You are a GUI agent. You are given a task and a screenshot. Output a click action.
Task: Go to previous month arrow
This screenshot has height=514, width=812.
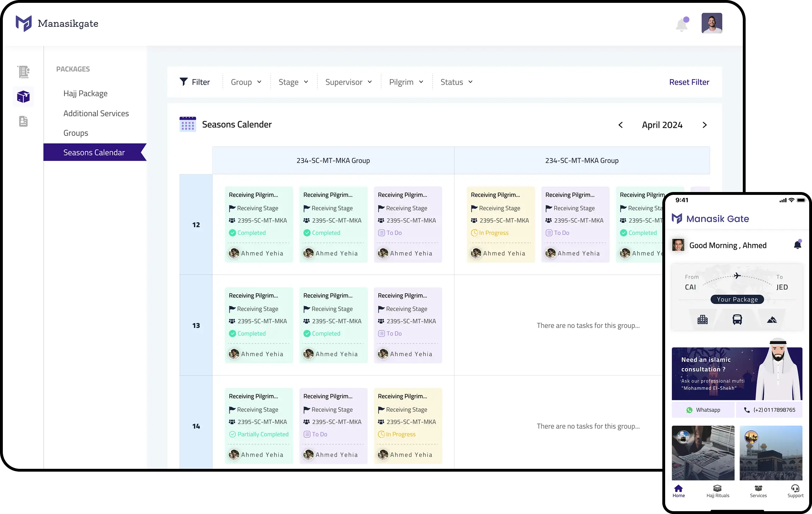620,125
